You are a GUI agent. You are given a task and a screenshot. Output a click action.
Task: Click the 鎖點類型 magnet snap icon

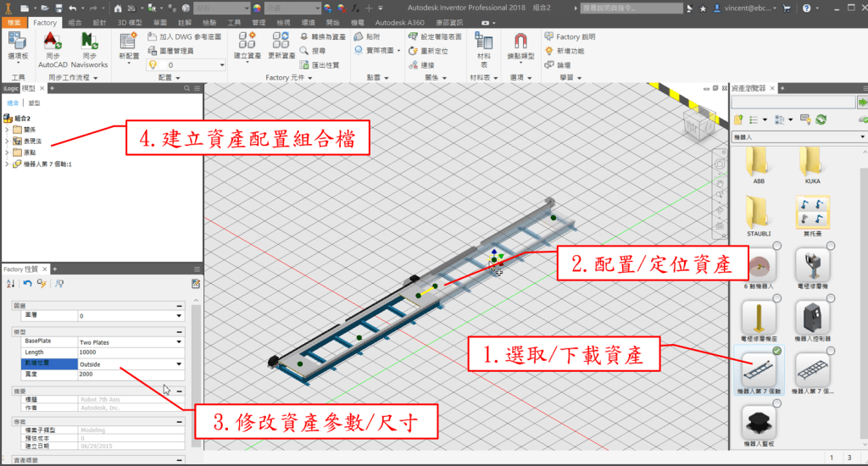pyautogui.click(x=521, y=42)
